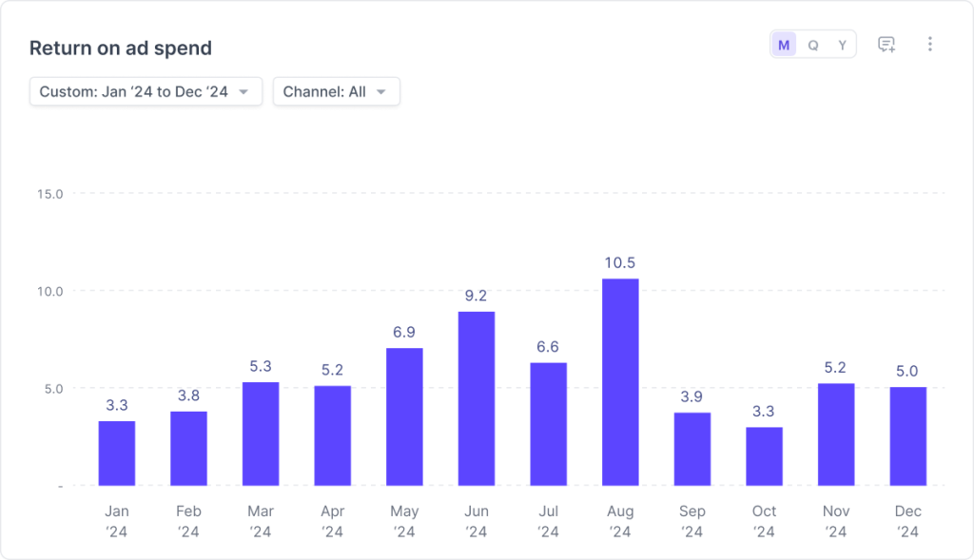Viewport: 974px width, 560px height.
Task: Select the Aug '24 bar showing 10.5
Action: click(620, 382)
